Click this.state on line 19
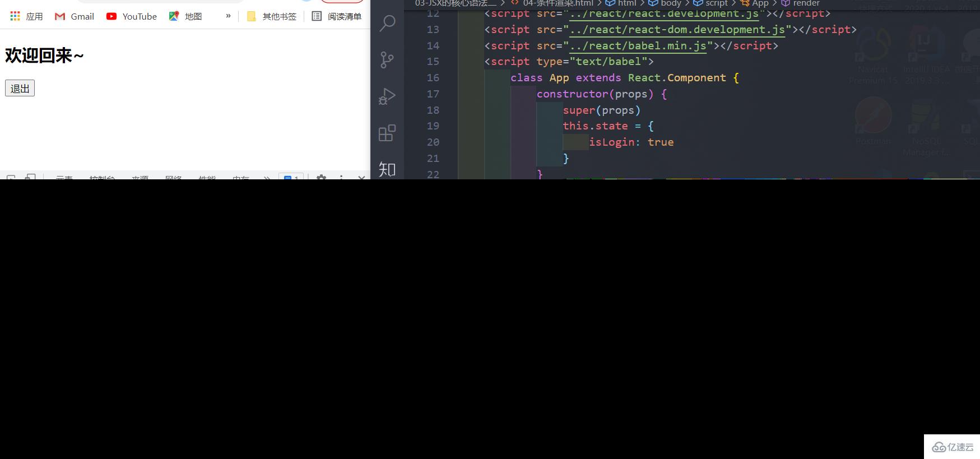Viewport: 980px width, 459px height. [595, 126]
